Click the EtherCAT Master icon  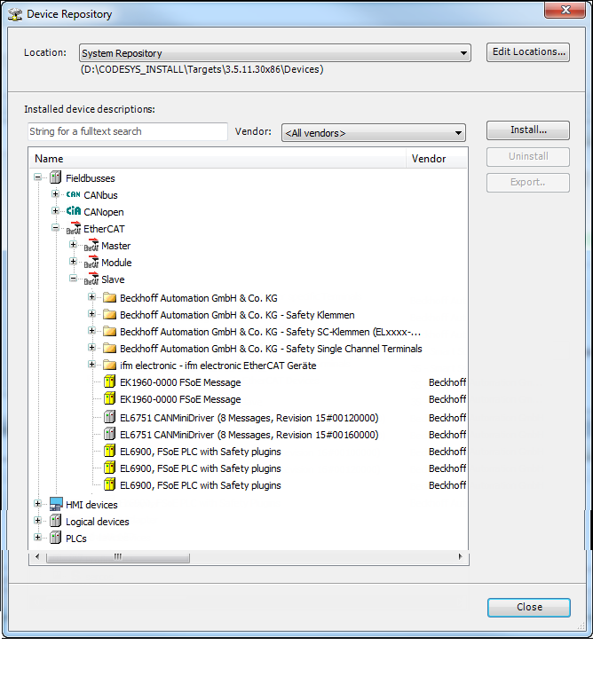(91, 246)
